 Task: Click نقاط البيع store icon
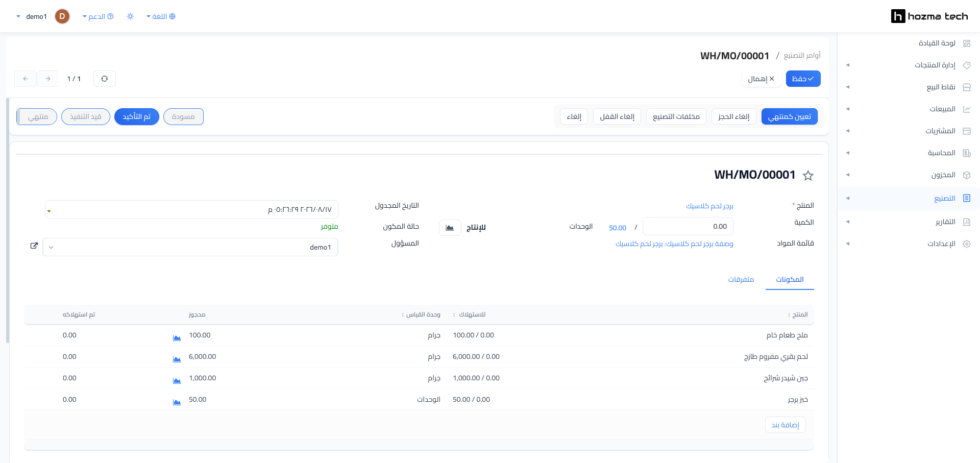click(x=966, y=87)
